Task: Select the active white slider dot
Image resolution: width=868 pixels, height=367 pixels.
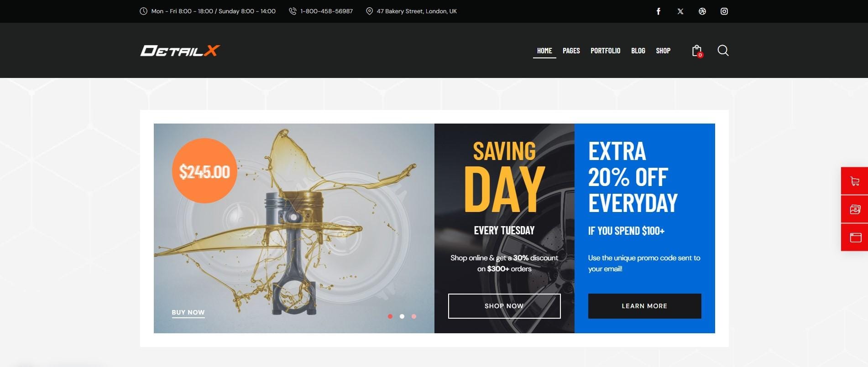Action: (402, 316)
